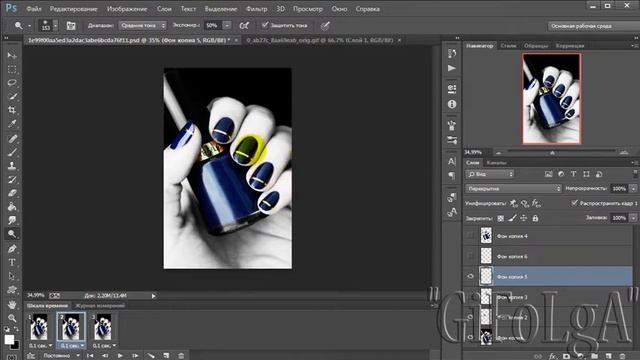Select the Clone Stamp tool

[12, 166]
